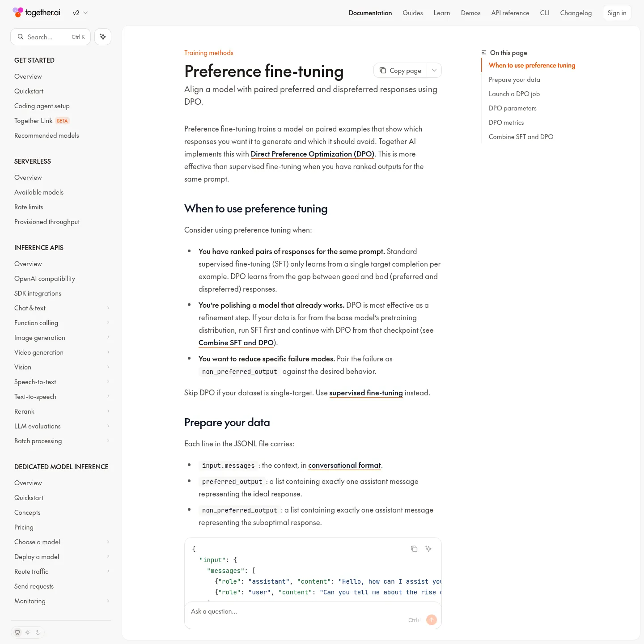Send the question with the arrow button
Image resolution: width=644 pixels, height=644 pixels.
432,620
